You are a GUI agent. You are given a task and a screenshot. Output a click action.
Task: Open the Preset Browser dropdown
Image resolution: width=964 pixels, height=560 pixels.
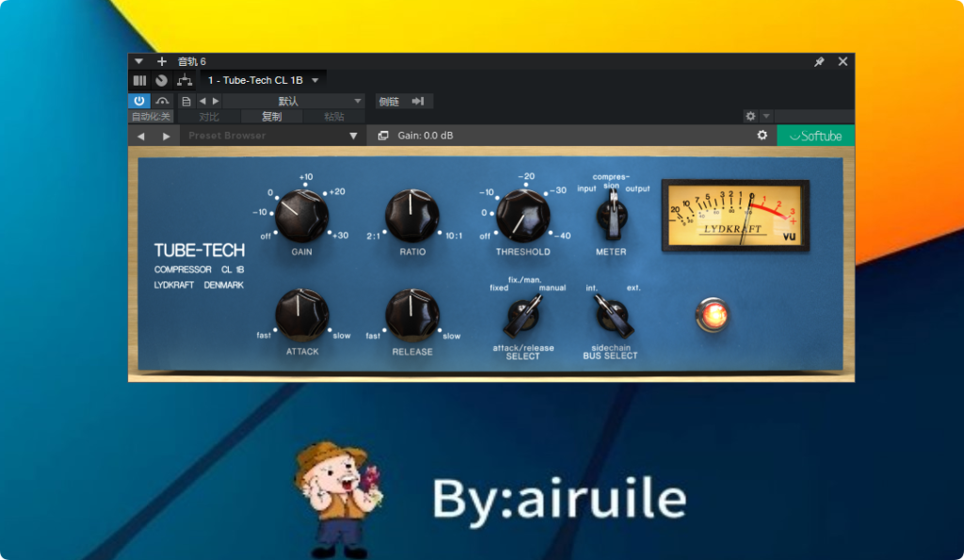coord(273,136)
